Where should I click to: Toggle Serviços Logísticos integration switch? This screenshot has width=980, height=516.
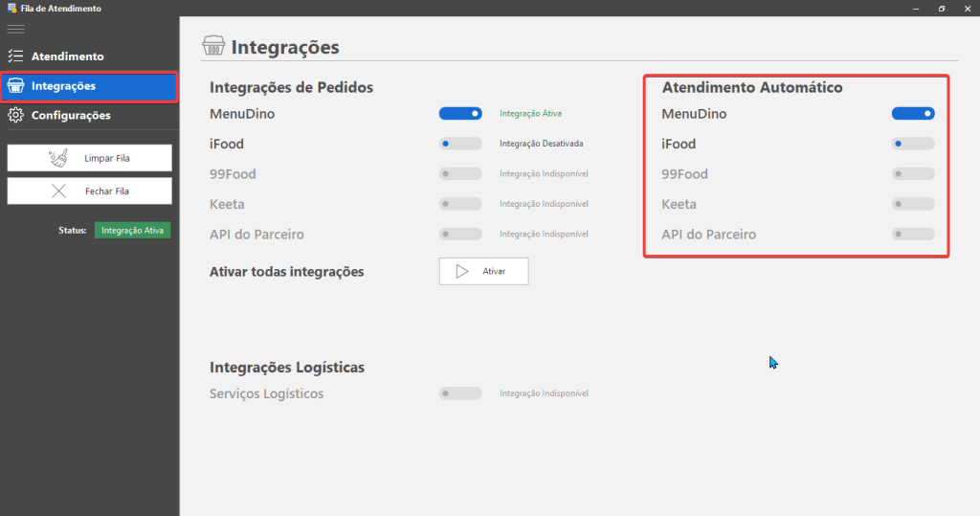tap(460, 393)
